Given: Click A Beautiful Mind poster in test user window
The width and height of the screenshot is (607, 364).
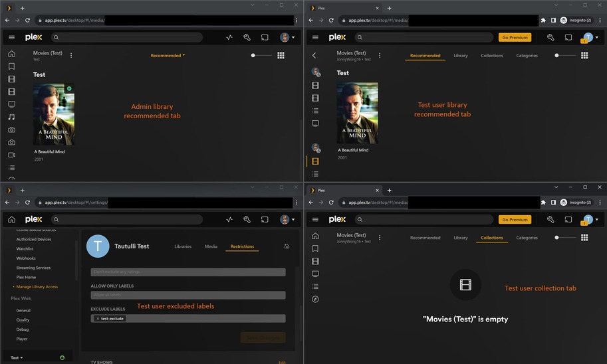Looking at the screenshot, I should pos(357,113).
